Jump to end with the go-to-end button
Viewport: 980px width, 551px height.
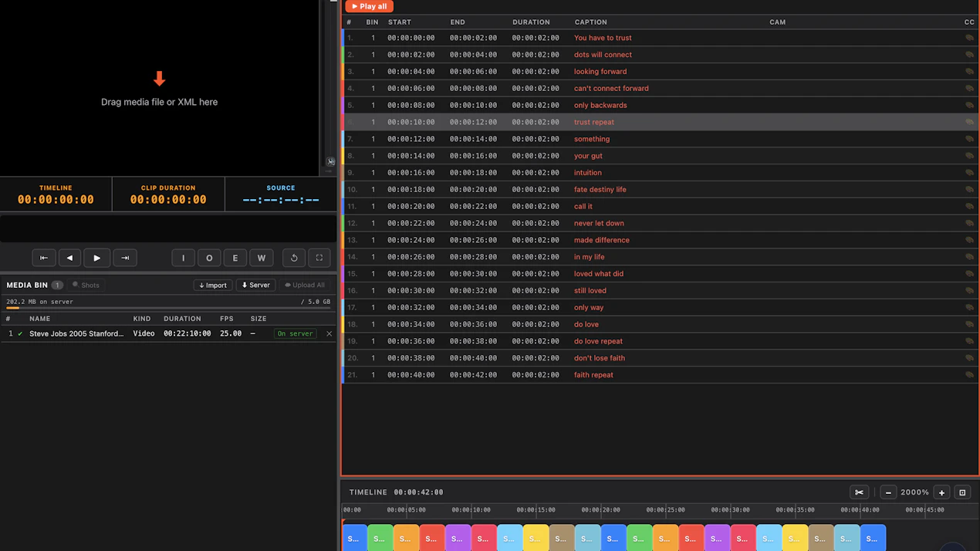(x=125, y=258)
